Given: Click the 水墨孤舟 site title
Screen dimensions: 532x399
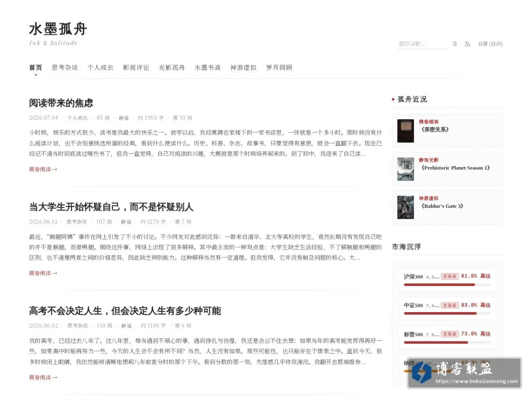Looking at the screenshot, I should (58, 29).
